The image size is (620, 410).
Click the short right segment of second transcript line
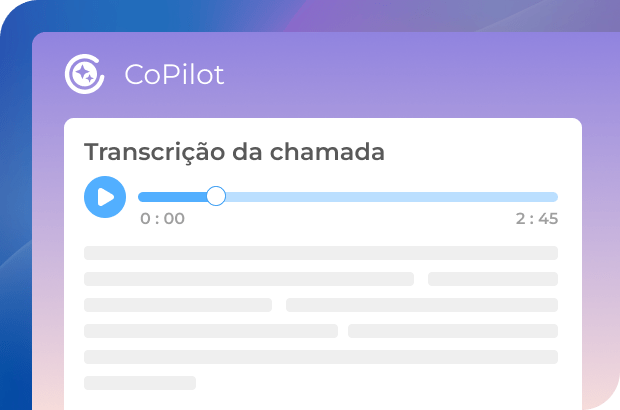coord(492,279)
